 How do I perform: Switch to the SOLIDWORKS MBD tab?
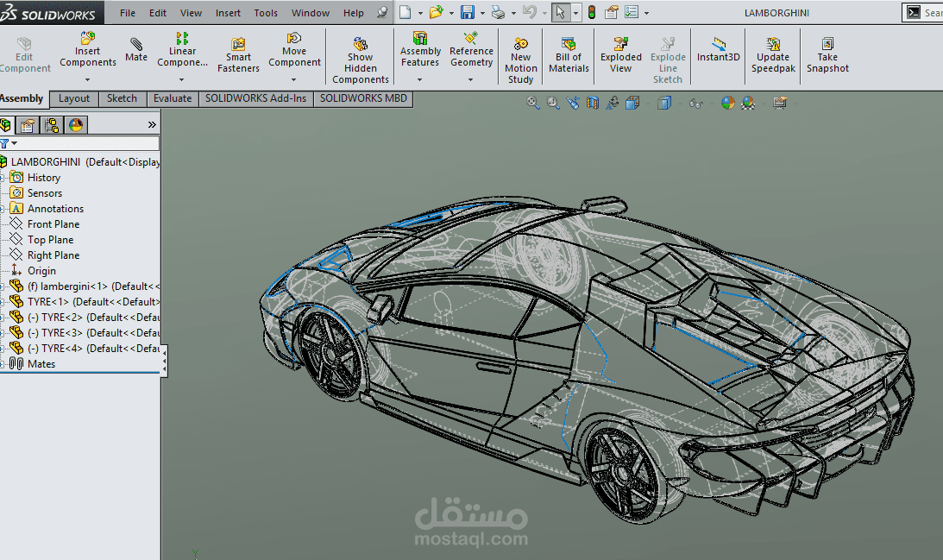click(x=363, y=98)
